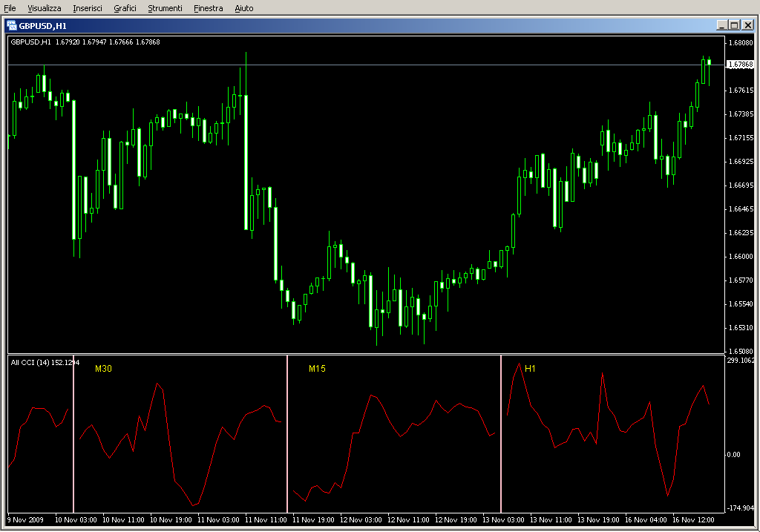Open the Visualizza menu
The image size is (760, 532).
click(44, 8)
